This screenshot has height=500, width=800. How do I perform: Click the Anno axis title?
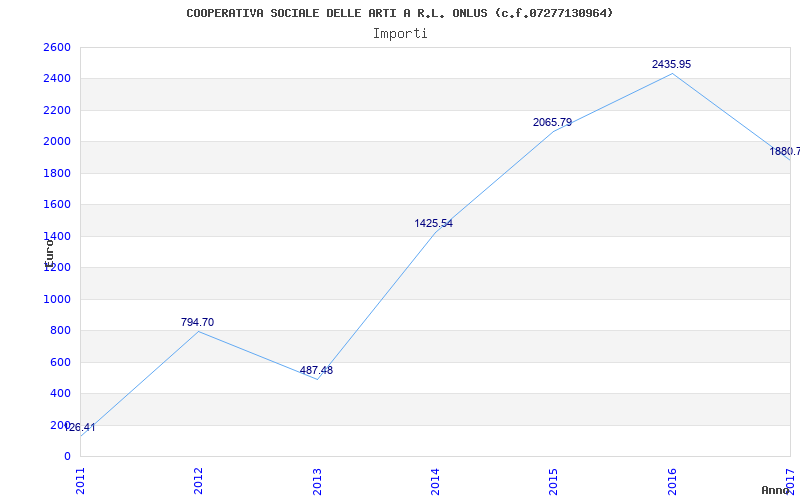(x=775, y=490)
